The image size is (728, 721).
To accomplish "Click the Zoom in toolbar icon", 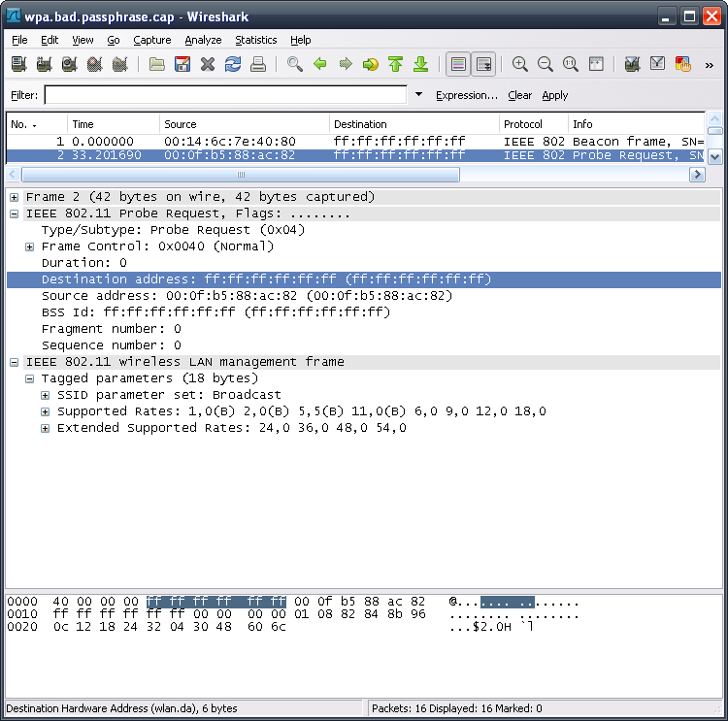I will tap(520, 64).
